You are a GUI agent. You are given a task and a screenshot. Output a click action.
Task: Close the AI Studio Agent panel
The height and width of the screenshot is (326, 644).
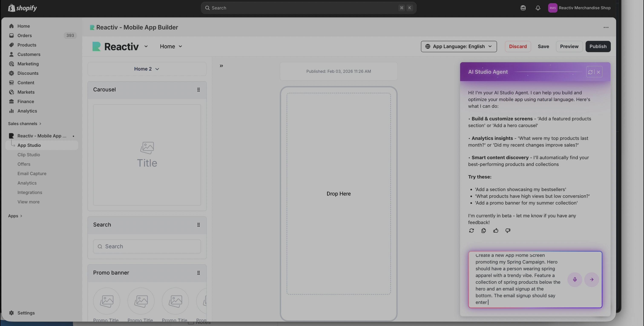pos(598,72)
